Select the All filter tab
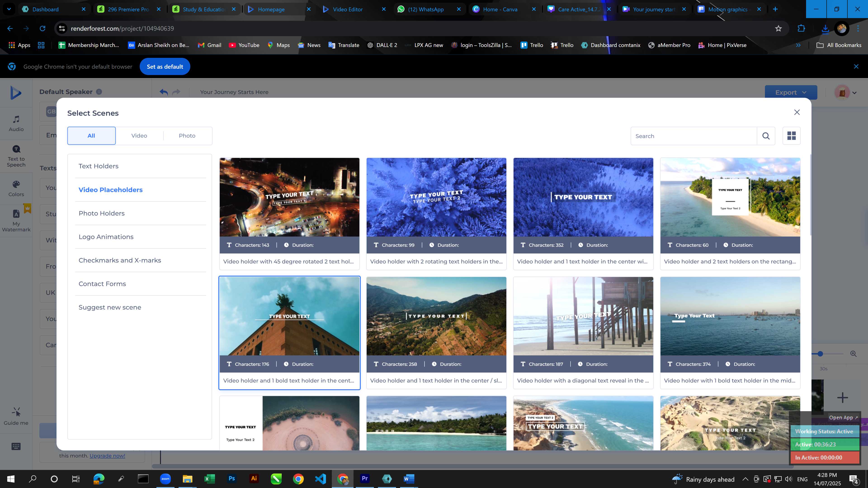The width and height of the screenshot is (868, 488). [x=91, y=136]
